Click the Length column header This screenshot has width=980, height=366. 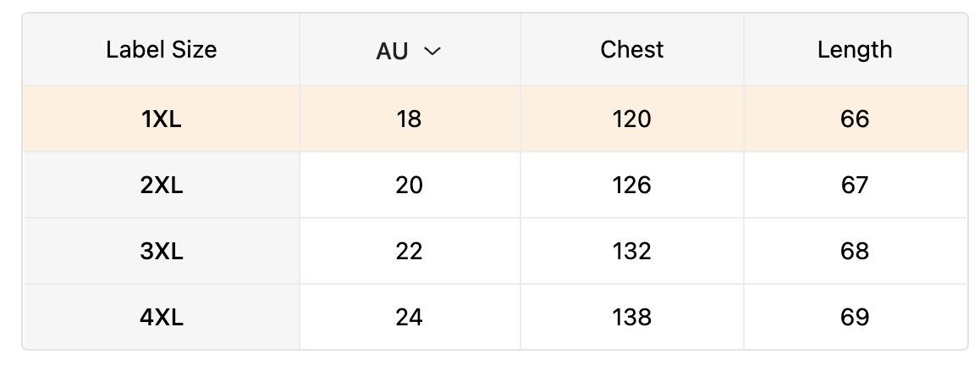click(x=855, y=50)
